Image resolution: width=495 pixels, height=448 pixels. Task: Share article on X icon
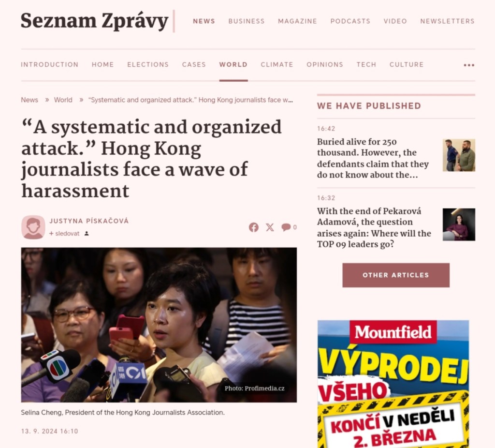[x=270, y=227]
